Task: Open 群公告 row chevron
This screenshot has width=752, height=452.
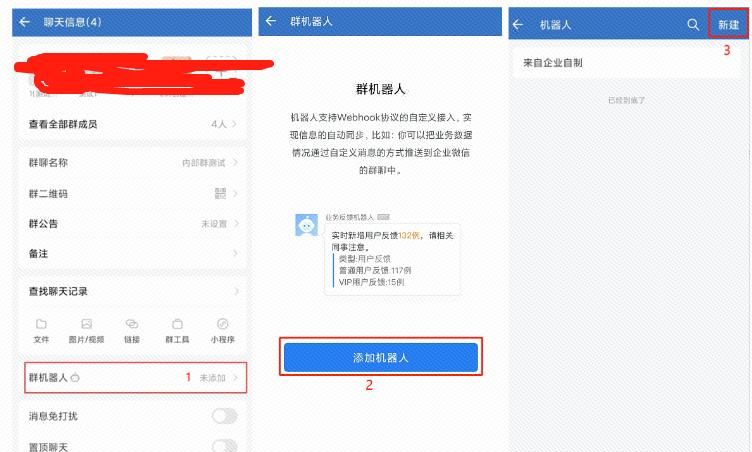Action: click(235, 224)
